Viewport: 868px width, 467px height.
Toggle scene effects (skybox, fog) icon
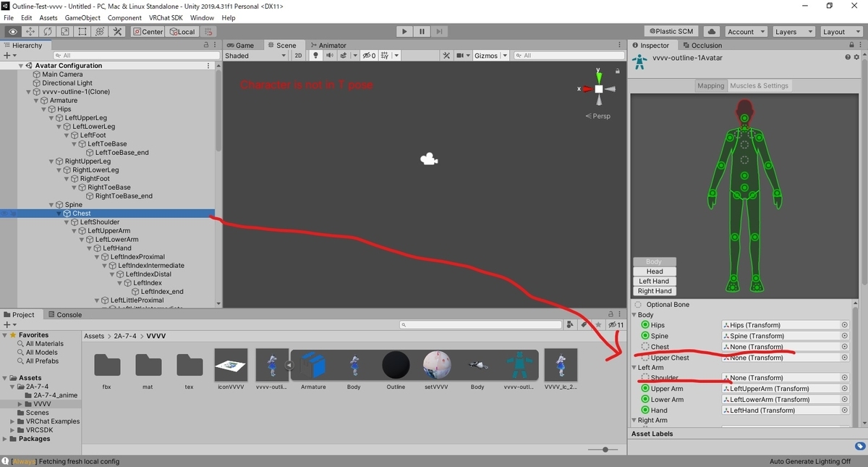[344, 56]
